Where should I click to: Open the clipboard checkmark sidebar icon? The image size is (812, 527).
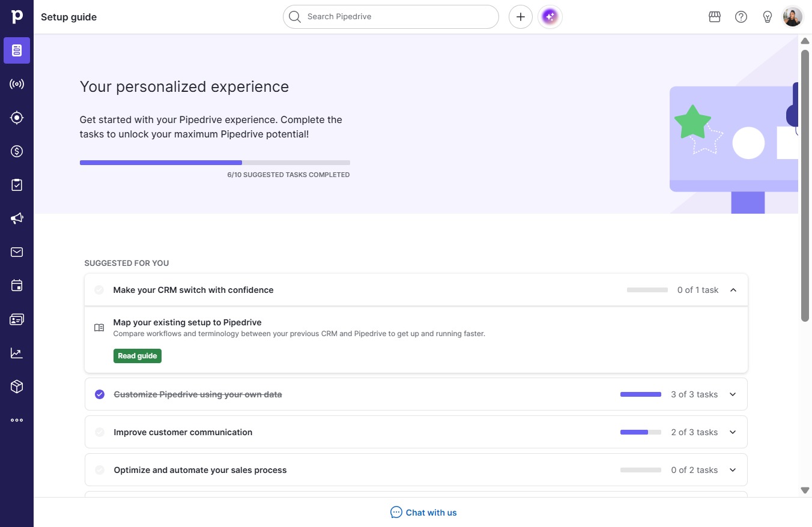[17, 185]
